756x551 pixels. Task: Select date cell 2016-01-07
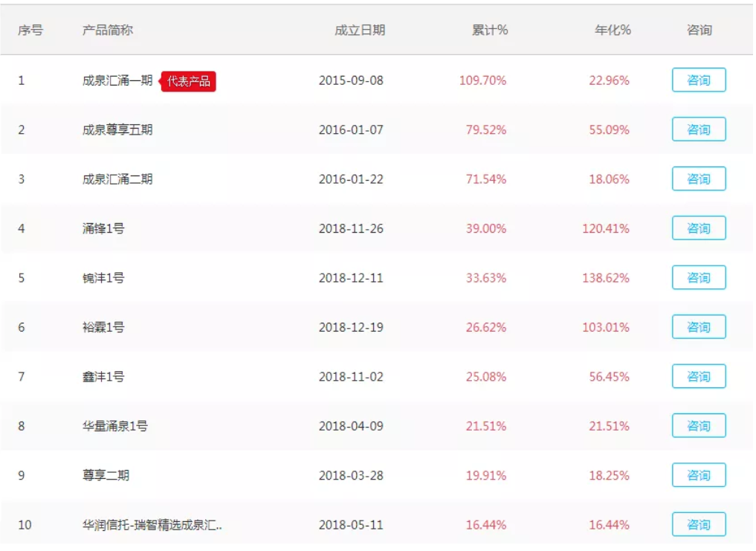tap(351, 130)
